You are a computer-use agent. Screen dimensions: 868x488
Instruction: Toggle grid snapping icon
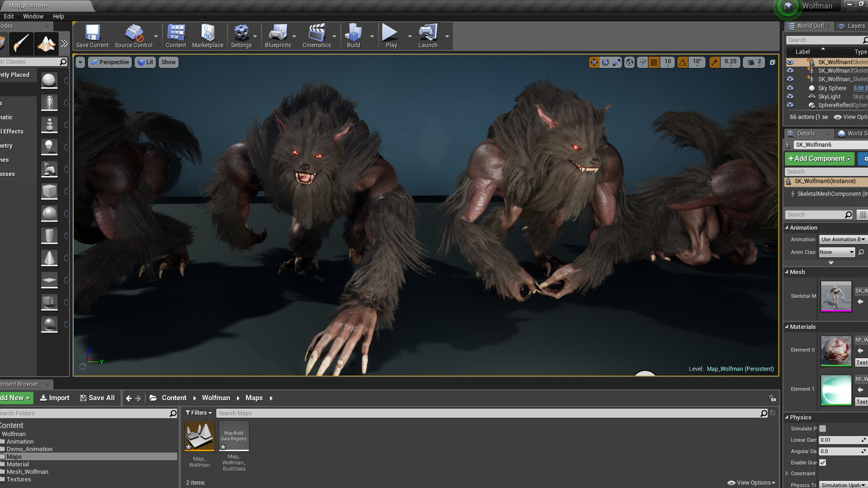[x=654, y=62]
